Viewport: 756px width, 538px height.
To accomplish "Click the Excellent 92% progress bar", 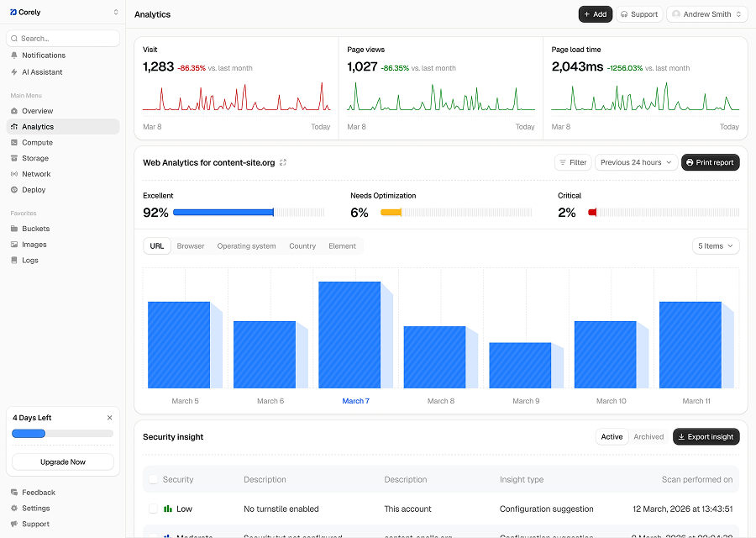I will 223,213.
